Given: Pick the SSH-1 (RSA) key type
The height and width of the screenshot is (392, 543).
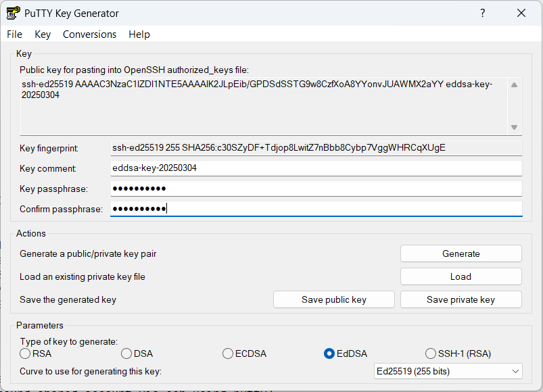Looking at the screenshot, I should 431,353.
